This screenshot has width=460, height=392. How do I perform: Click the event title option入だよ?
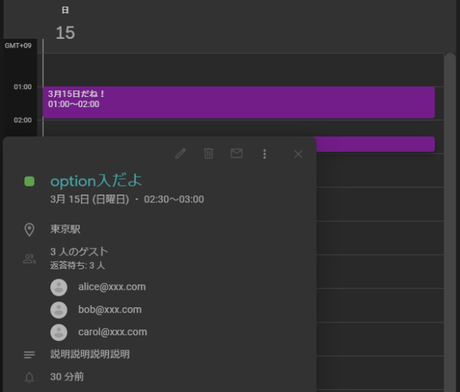[x=96, y=181]
